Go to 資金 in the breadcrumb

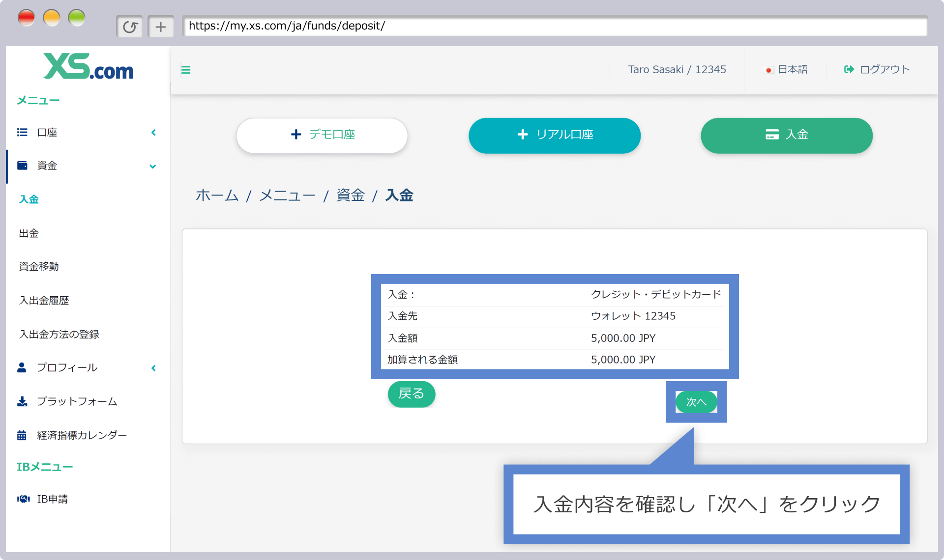coord(351,196)
